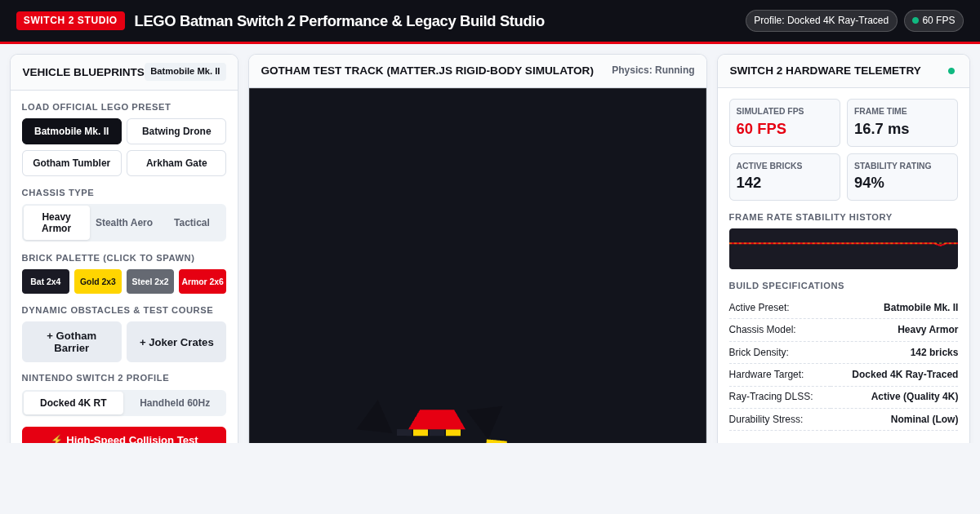Spawn an Armor 2x6 brick
980x514 pixels.
(x=203, y=281)
